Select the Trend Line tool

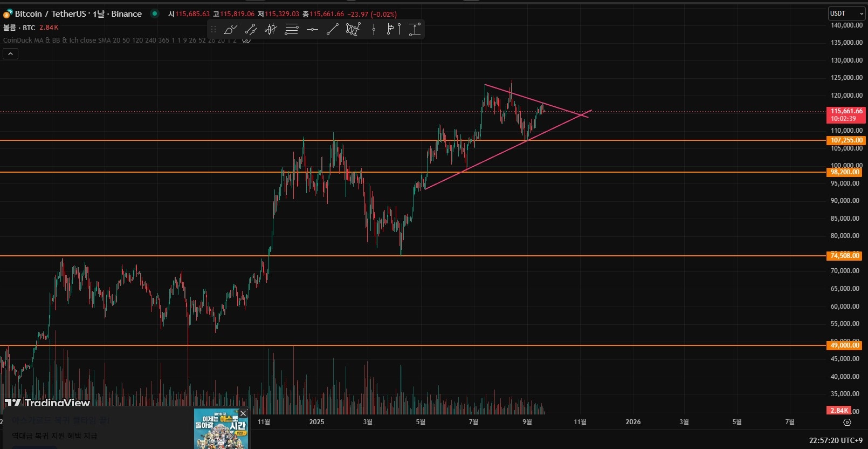coord(333,30)
